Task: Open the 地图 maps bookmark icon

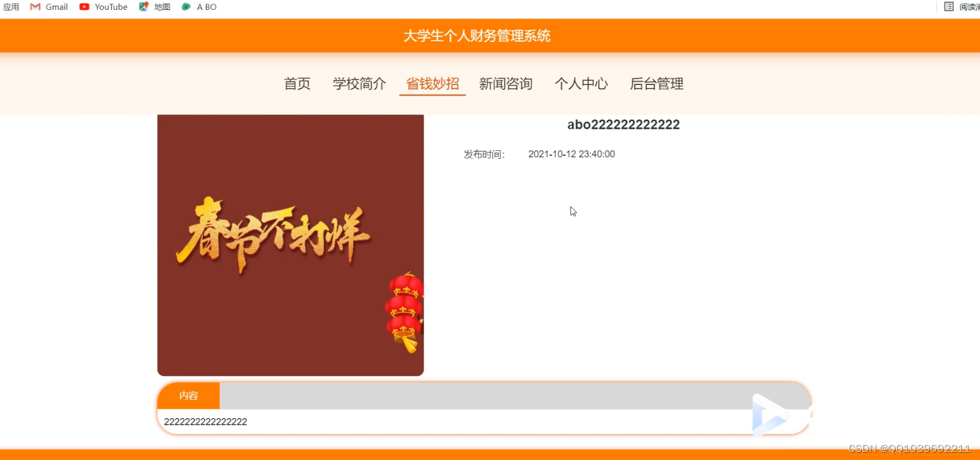Action: point(144,7)
